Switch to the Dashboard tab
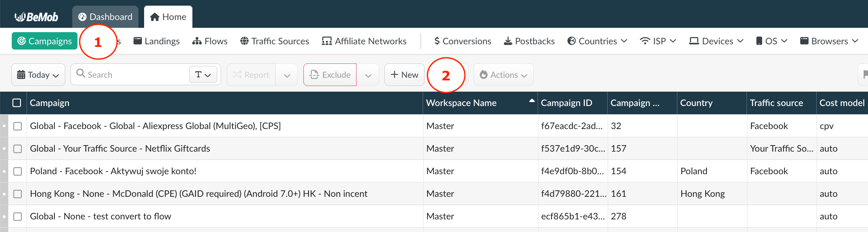 (105, 17)
